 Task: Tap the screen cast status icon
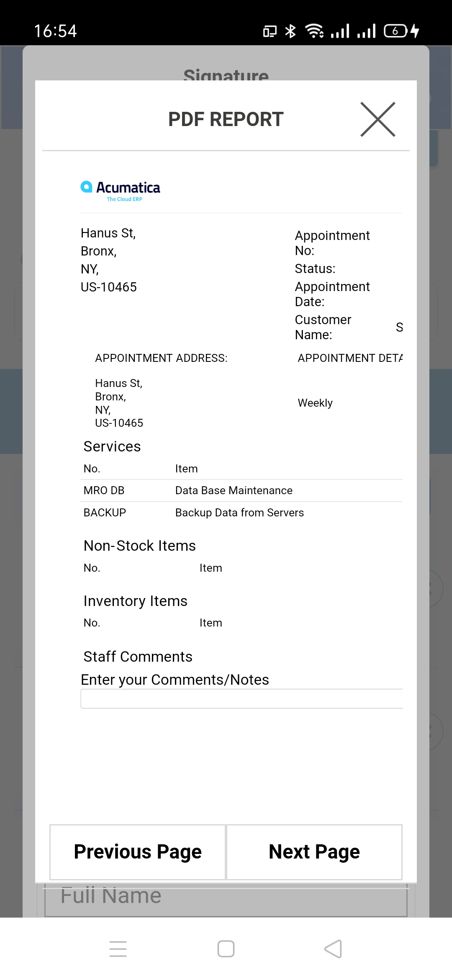click(270, 31)
